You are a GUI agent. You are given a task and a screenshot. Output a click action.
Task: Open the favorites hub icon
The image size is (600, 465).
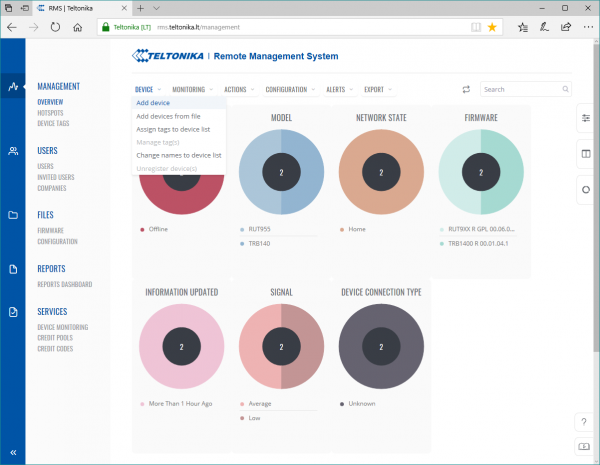523,27
